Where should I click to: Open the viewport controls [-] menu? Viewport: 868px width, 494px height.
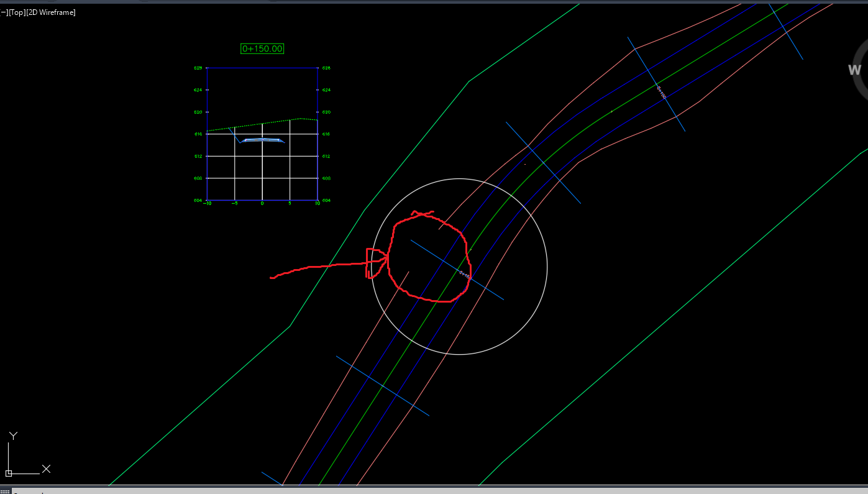pyautogui.click(x=3, y=12)
